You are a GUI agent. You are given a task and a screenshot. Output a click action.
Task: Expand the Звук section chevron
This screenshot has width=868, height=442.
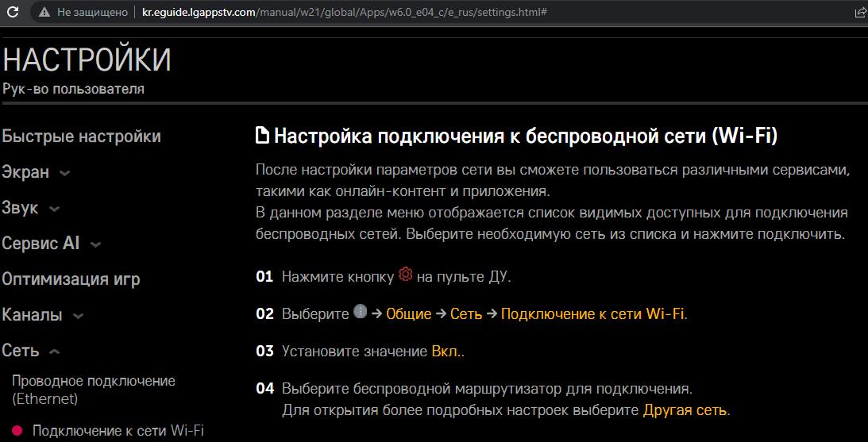(x=54, y=209)
